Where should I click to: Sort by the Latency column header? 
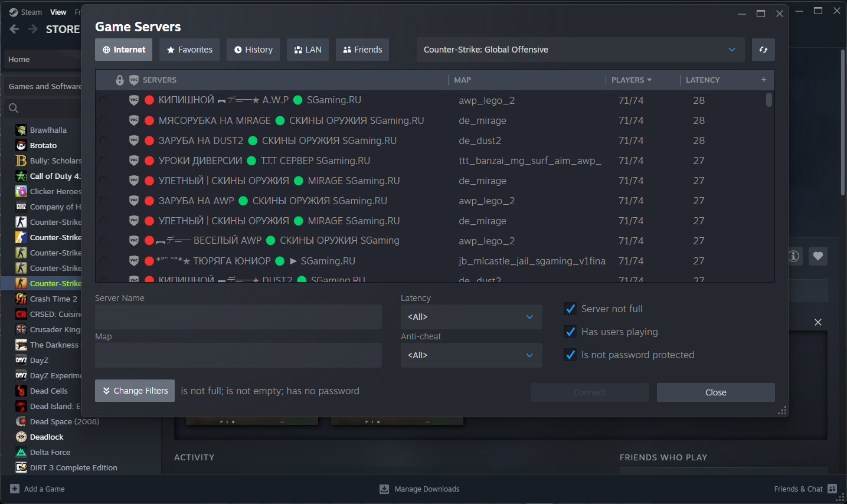(702, 80)
